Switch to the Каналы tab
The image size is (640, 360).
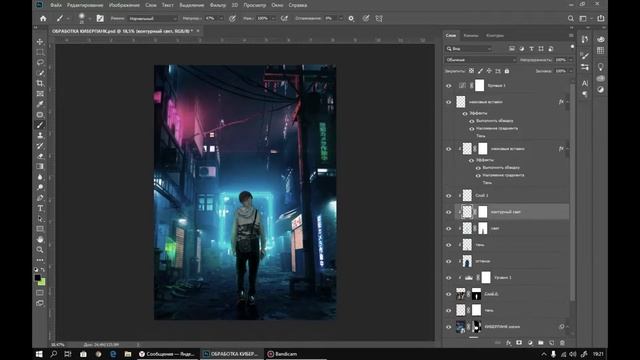471,36
